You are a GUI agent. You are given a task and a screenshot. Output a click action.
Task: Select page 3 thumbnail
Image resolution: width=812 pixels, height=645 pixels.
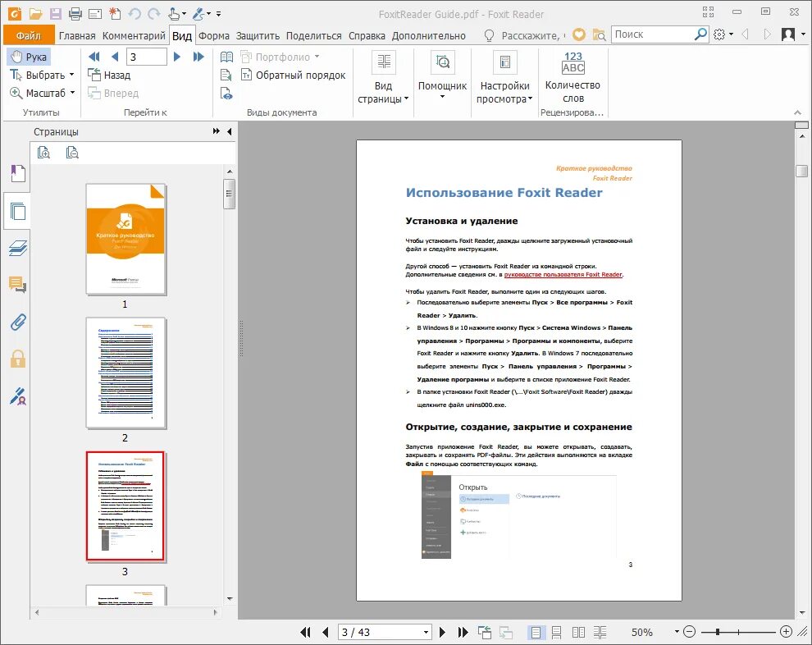[125, 506]
